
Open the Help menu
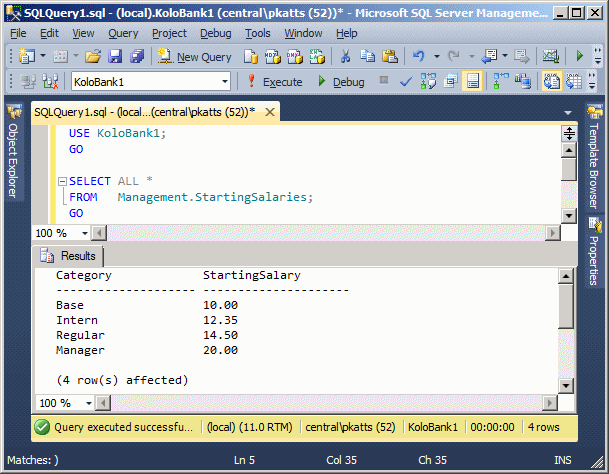pyautogui.click(x=346, y=33)
